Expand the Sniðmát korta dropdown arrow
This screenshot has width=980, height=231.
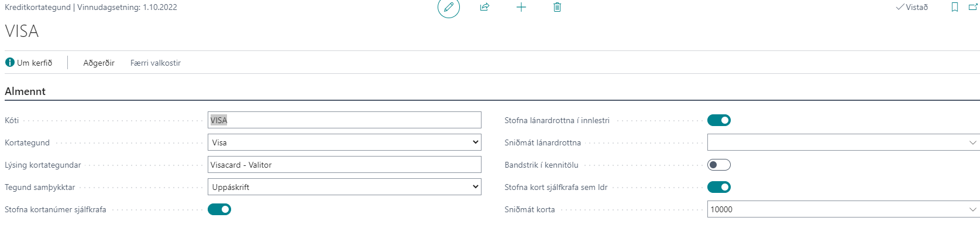click(x=973, y=209)
